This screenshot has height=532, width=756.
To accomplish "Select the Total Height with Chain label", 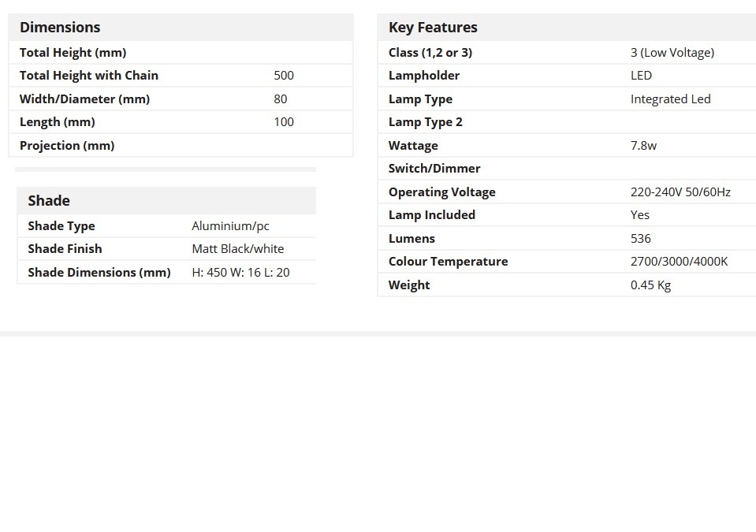I will pos(89,76).
